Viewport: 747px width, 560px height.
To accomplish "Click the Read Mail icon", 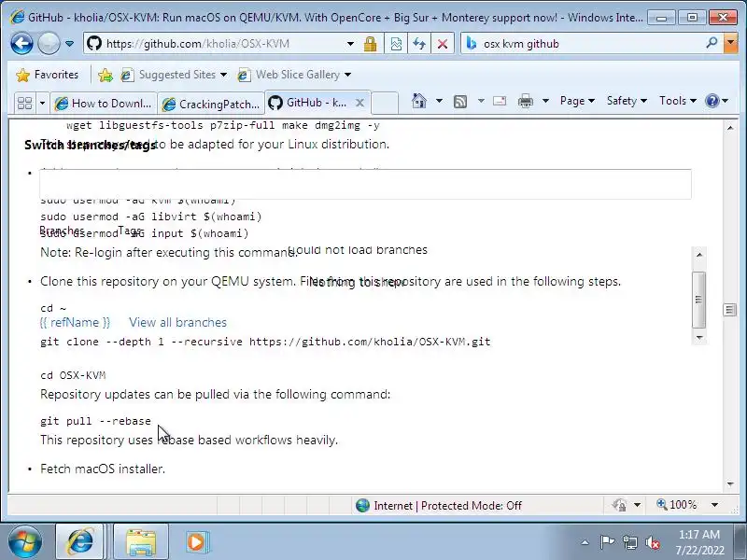I will [x=500, y=101].
